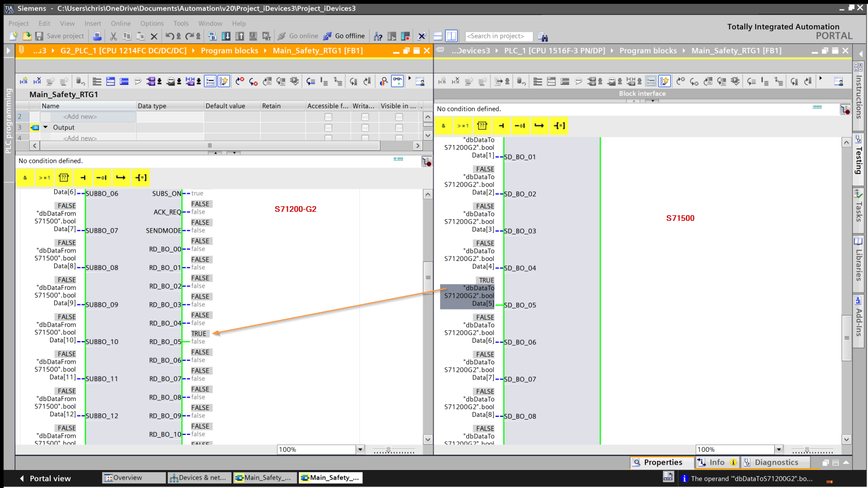Click the OR >=1 instruction favorite, left editor
This screenshot has height=488, width=868.
(45, 177)
